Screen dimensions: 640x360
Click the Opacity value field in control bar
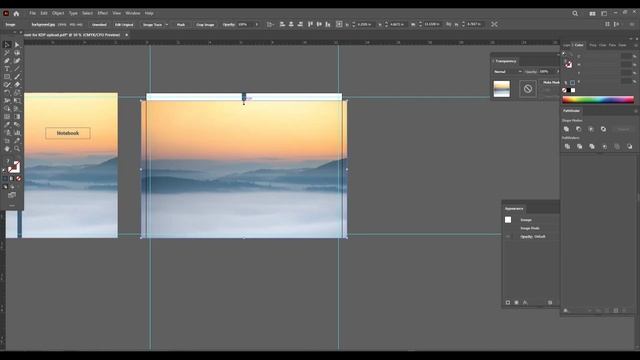coord(244,24)
